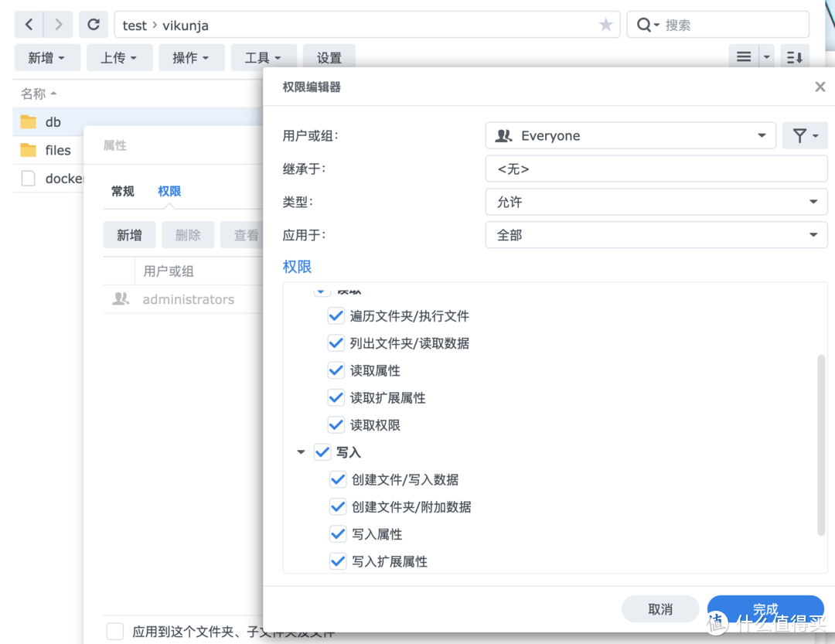
Task: Open the 工具 menu
Action: (263, 56)
